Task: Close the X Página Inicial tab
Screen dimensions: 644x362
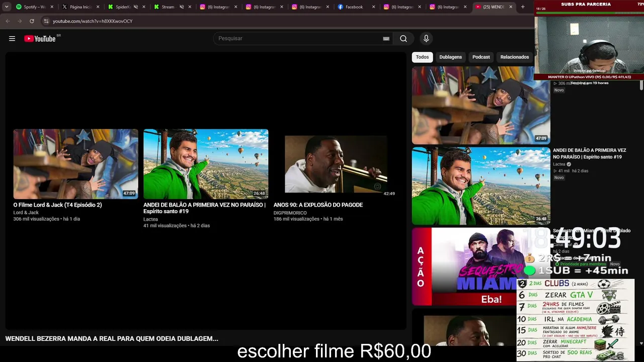Action: 98,7
